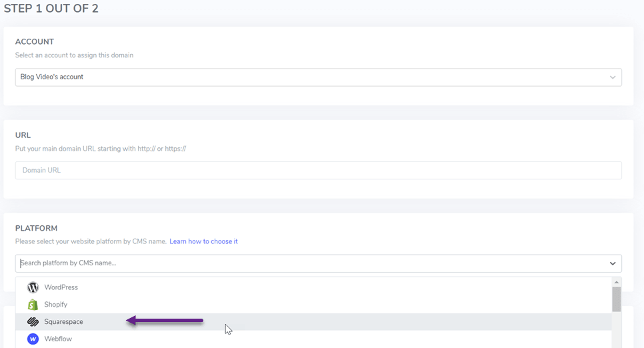Select Shopify from the platform list
Screen dimensions: 644x348
click(313, 305)
